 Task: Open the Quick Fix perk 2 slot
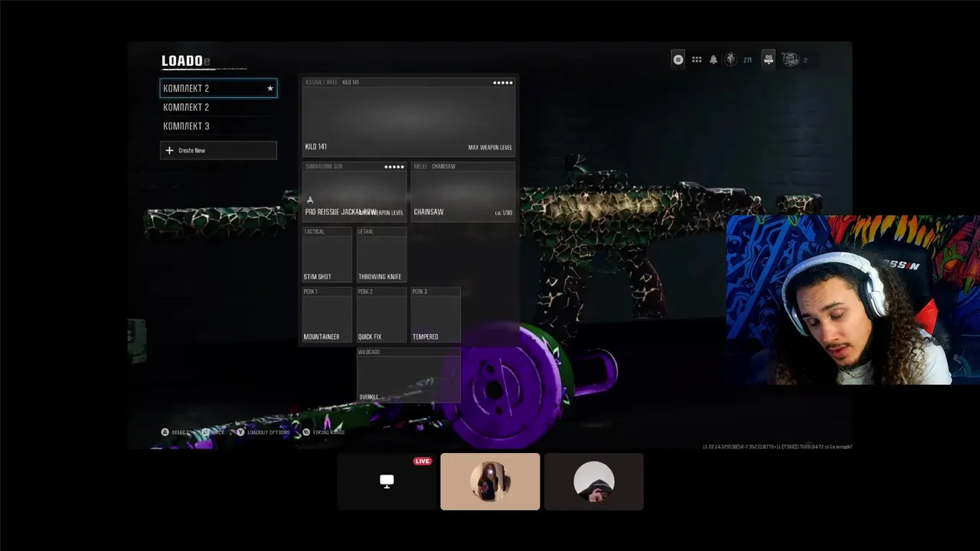point(381,315)
